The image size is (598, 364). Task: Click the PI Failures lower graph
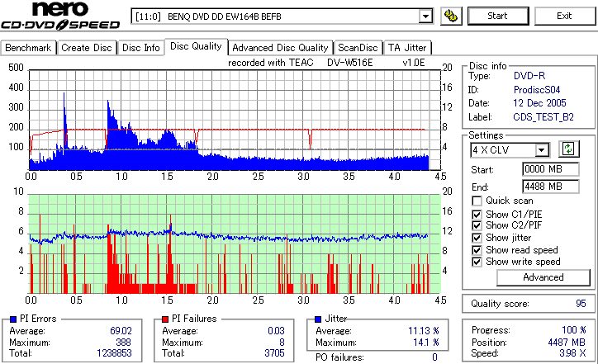click(x=235, y=244)
